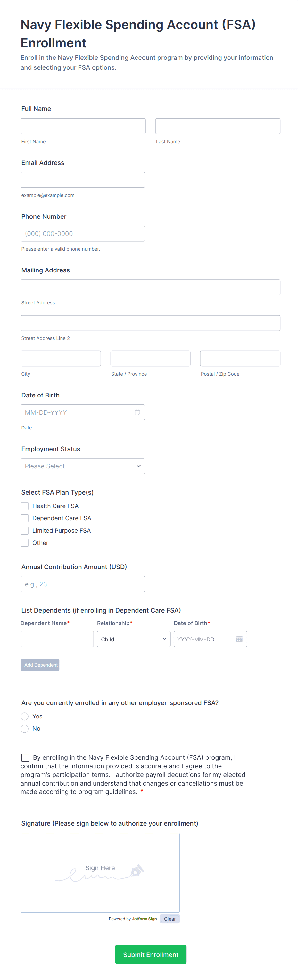Check the Health Care FSA option
This screenshot has width=298, height=980.
click(25, 506)
